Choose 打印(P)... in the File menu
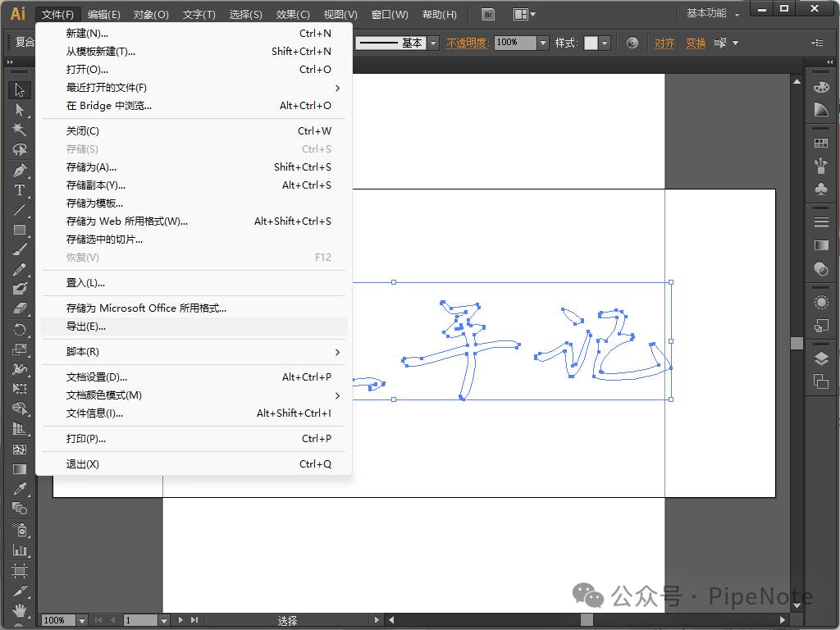 pyautogui.click(x=194, y=439)
